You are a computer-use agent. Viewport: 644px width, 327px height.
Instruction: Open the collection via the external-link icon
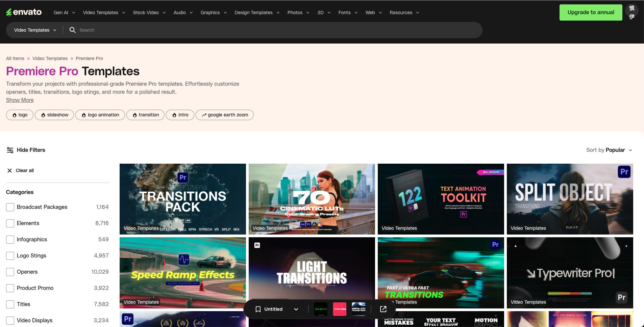[x=383, y=309]
